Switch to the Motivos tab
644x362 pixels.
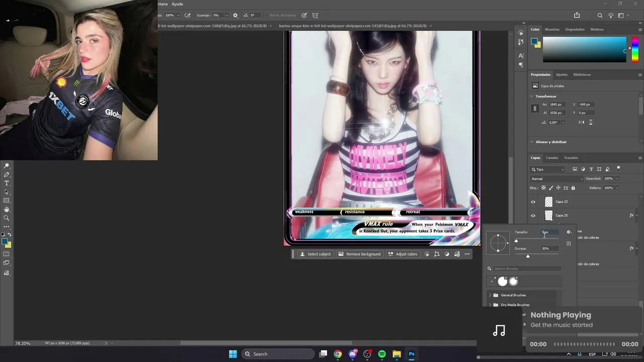tap(597, 29)
